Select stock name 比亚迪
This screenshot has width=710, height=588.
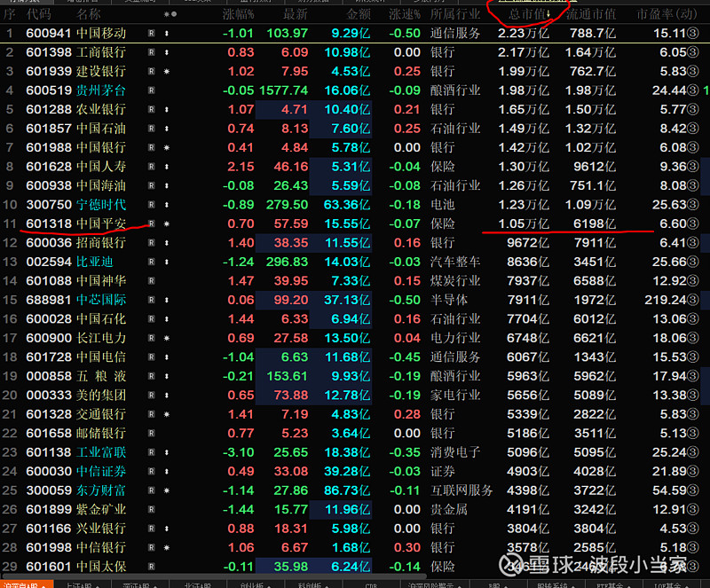click(x=94, y=262)
